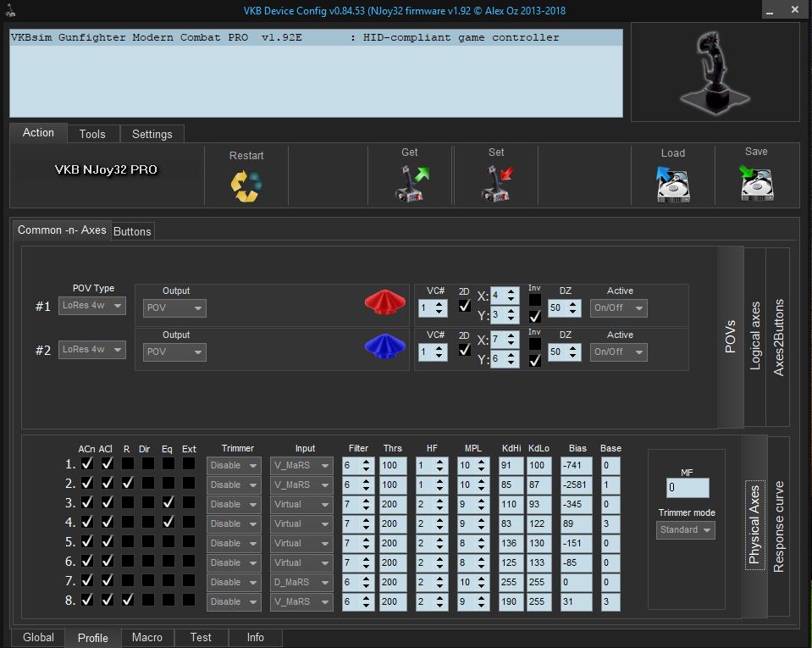Click the KdLo field showing 133 in row 6

point(538,562)
